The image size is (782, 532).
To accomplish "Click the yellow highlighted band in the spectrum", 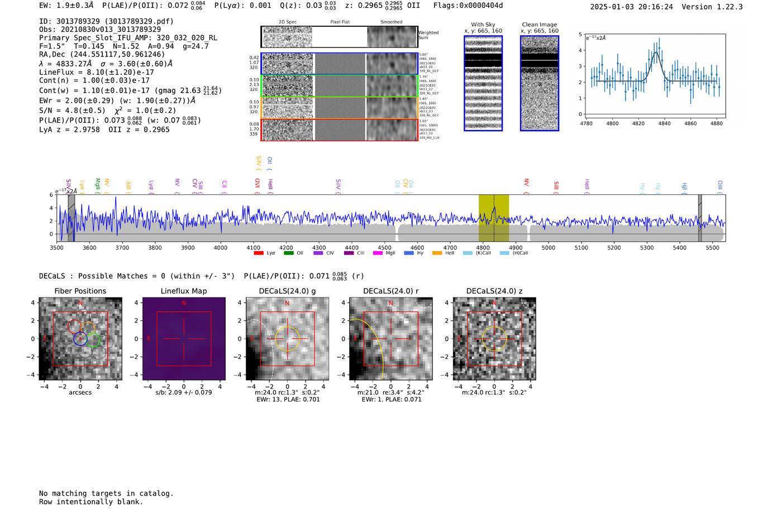I will [494, 218].
